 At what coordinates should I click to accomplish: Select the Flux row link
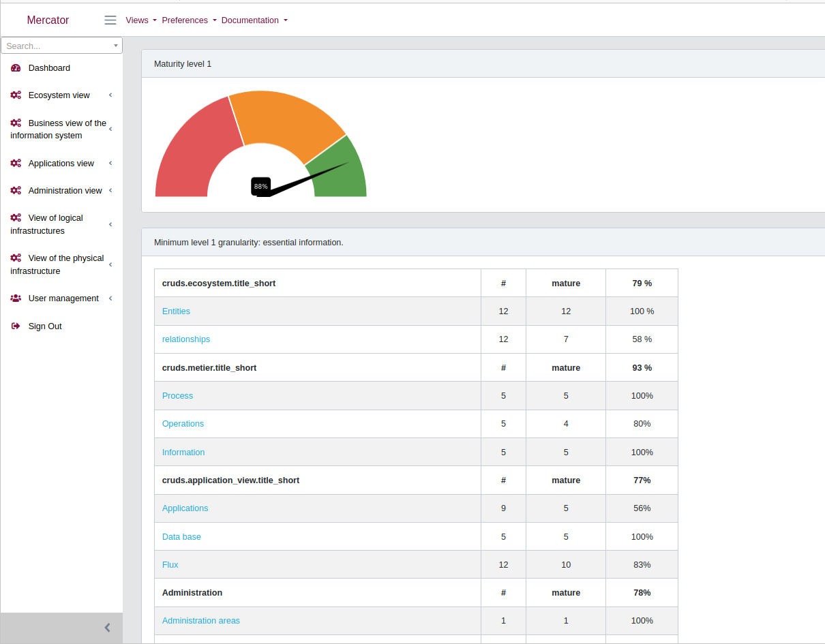(170, 564)
